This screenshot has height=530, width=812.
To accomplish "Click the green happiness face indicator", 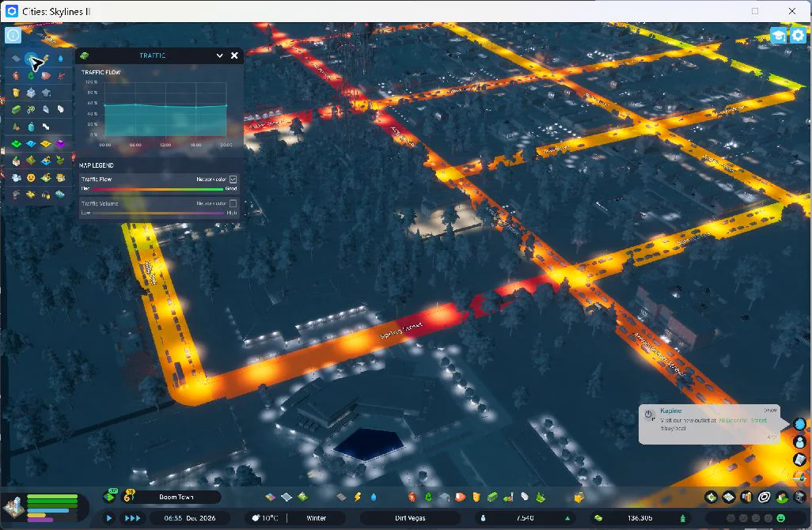I will pyautogui.click(x=781, y=517).
